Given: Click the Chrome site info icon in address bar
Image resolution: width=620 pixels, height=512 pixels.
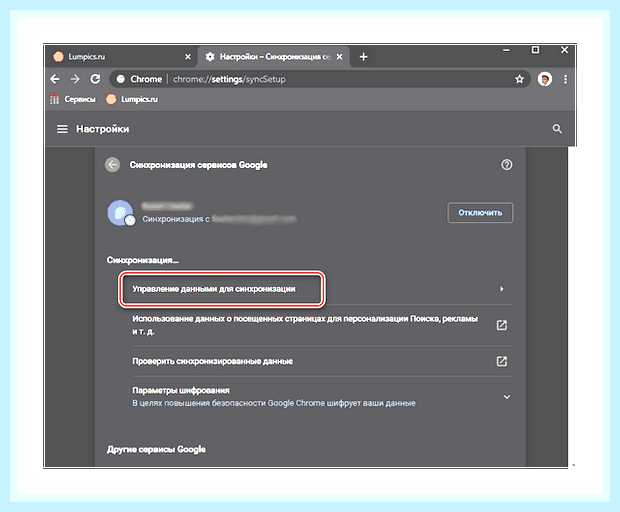Looking at the screenshot, I should (121, 79).
